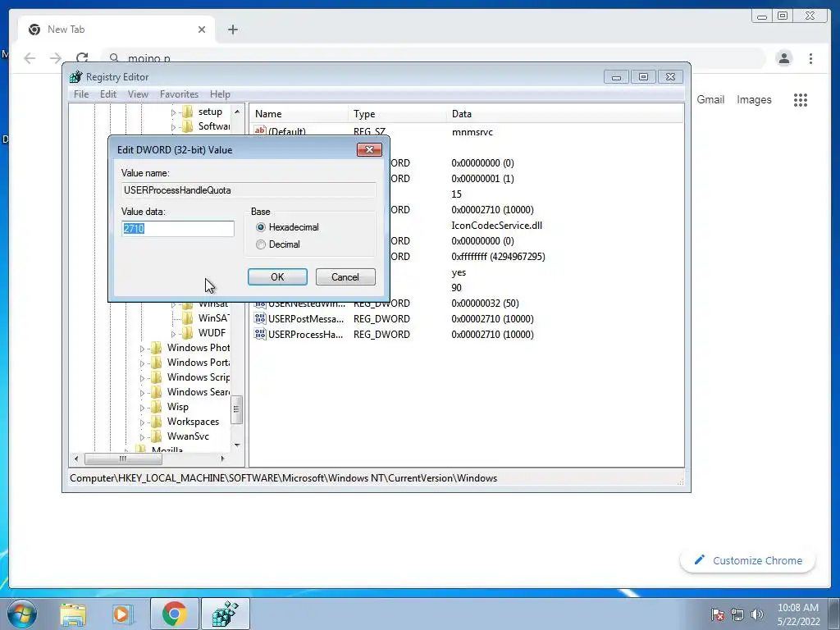This screenshot has height=630, width=840.
Task: Select the Workspaces folder icon
Action: (157, 422)
